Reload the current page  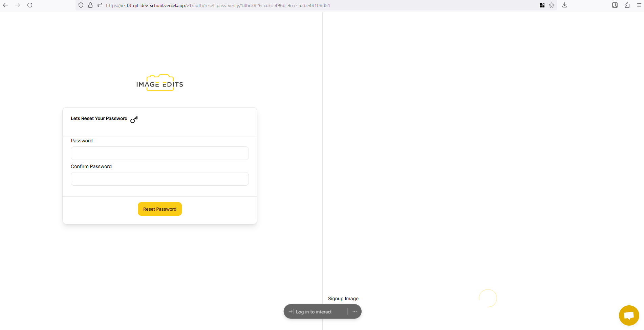tap(30, 5)
